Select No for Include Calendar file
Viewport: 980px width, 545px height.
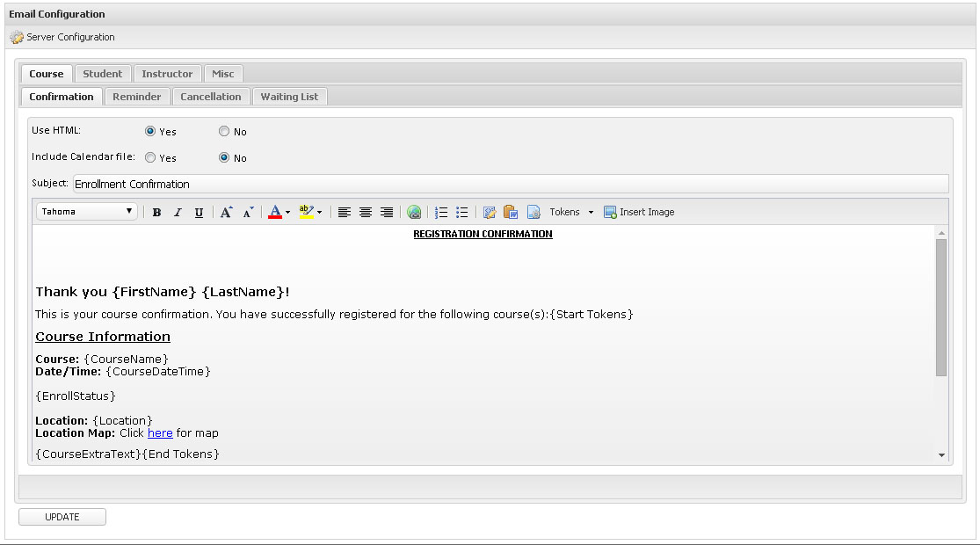pyautogui.click(x=224, y=157)
